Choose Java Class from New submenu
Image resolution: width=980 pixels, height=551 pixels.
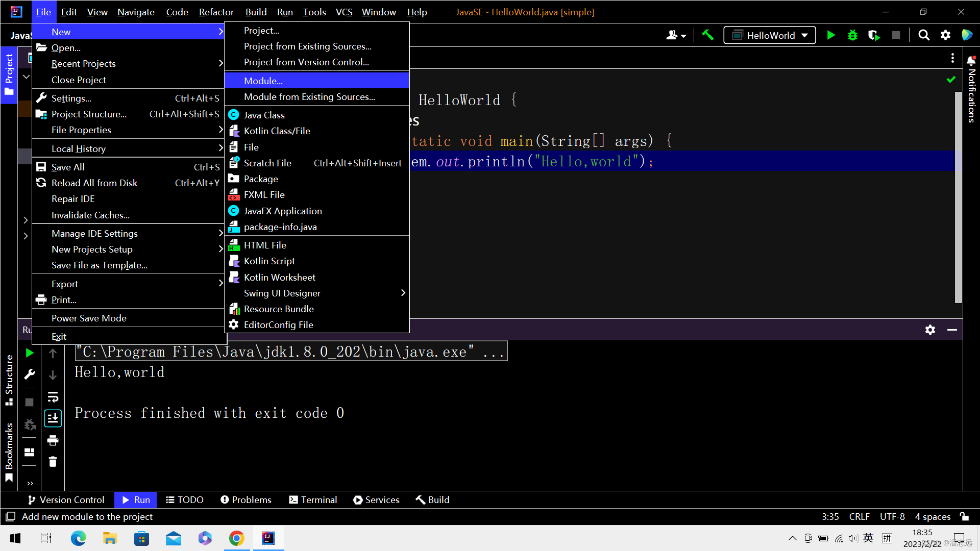pos(264,115)
